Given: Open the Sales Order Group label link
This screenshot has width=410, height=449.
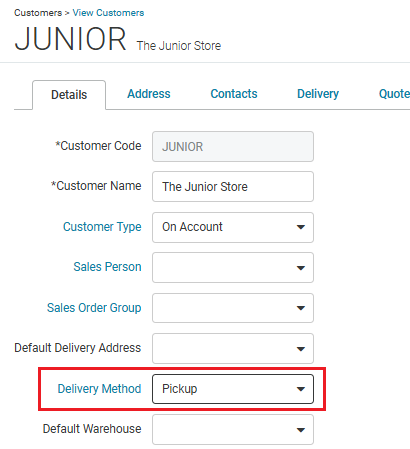Looking at the screenshot, I should 94,308.
